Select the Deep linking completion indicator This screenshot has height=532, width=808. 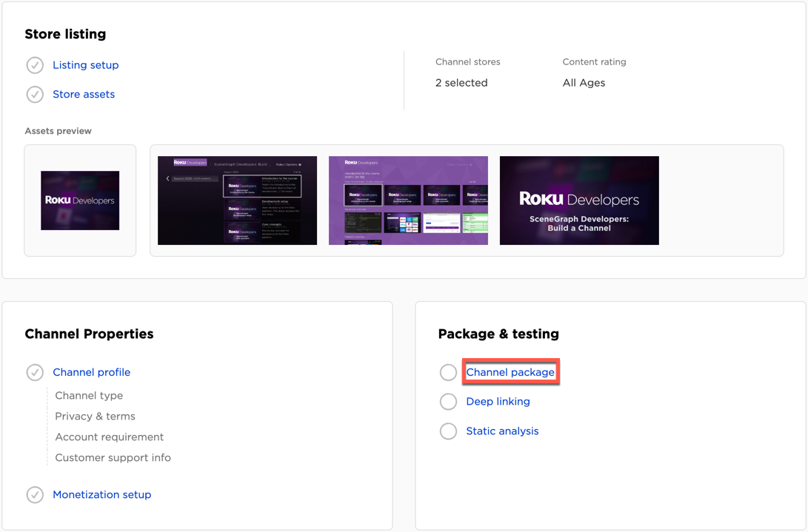448,401
